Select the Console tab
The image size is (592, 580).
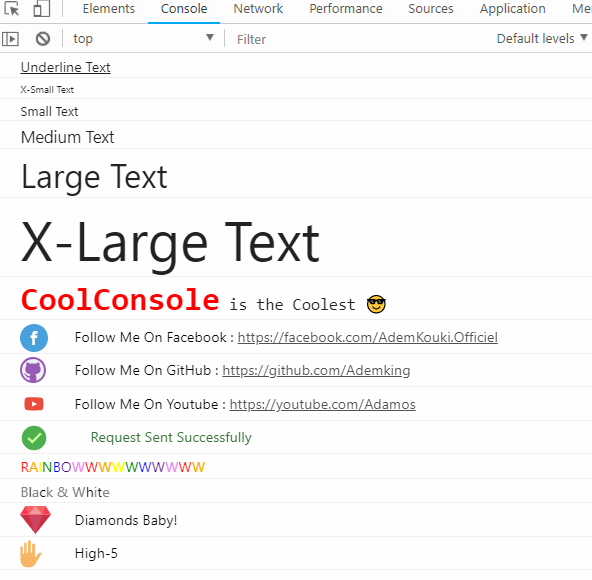[184, 9]
